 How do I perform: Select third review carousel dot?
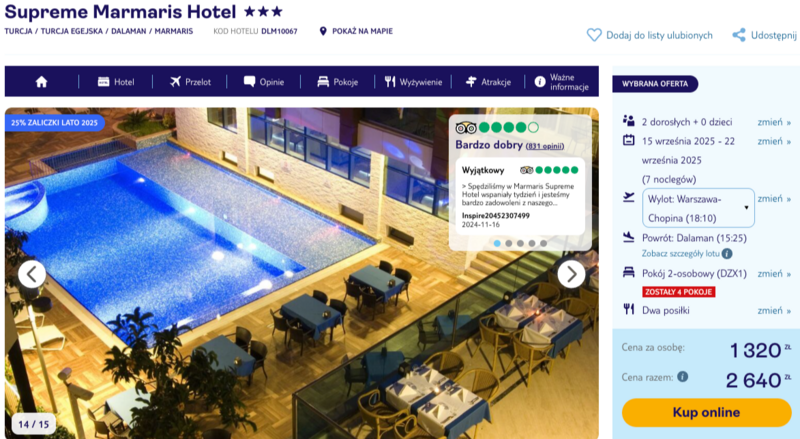pyautogui.click(x=520, y=243)
